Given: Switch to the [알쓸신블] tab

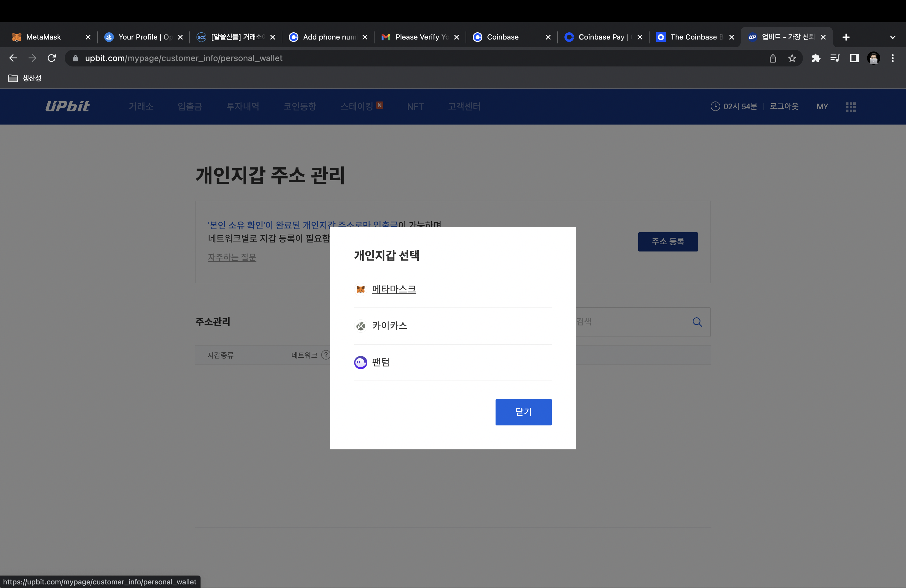Looking at the screenshot, I should coord(235,37).
